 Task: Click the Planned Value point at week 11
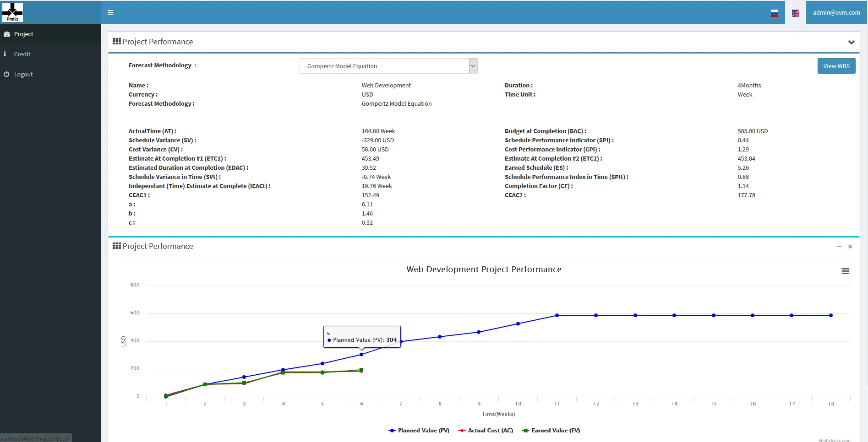[x=557, y=315]
